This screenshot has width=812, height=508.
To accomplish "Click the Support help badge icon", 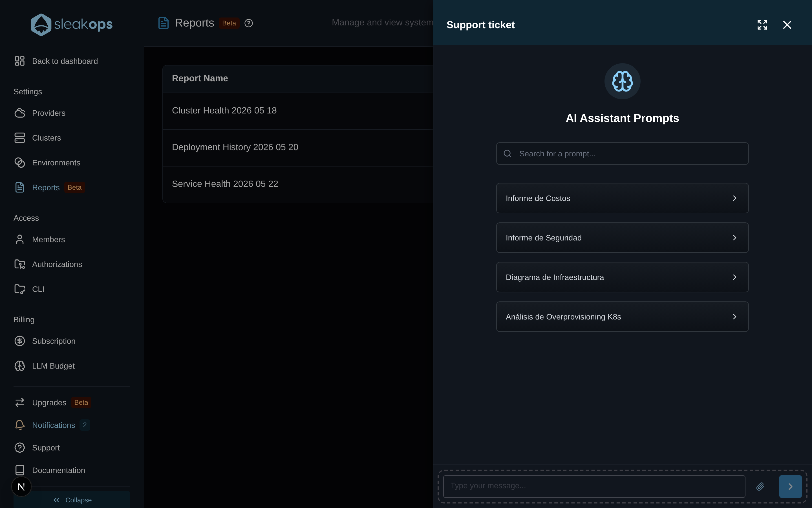I will click(20, 448).
